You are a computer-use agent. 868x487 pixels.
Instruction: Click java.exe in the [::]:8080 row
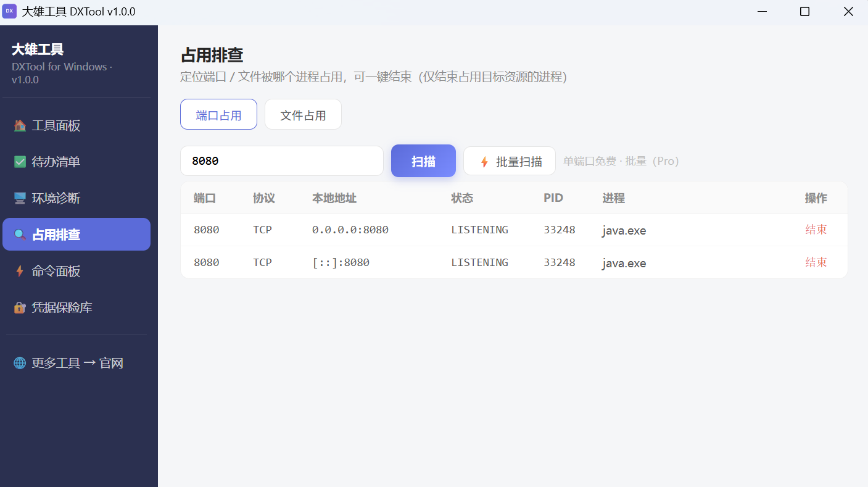624,263
